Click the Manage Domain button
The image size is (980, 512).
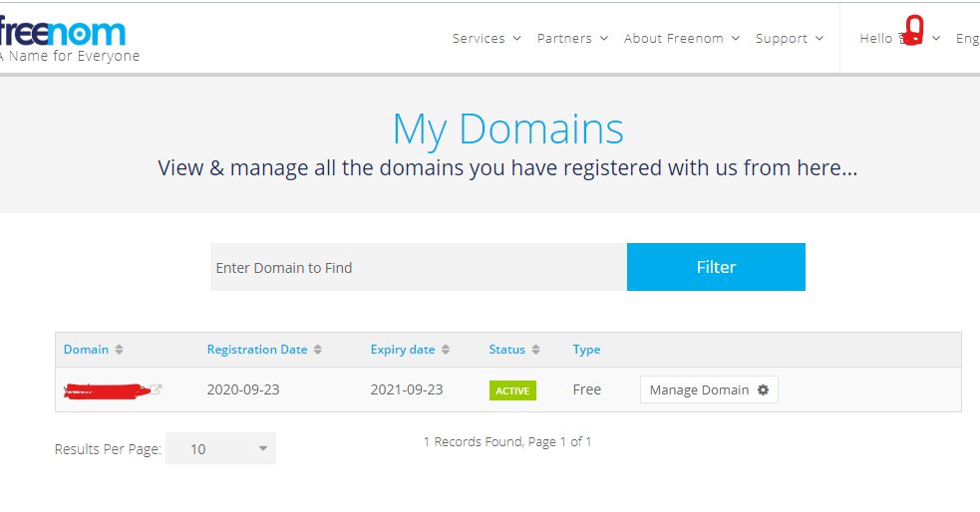click(709, 389)
